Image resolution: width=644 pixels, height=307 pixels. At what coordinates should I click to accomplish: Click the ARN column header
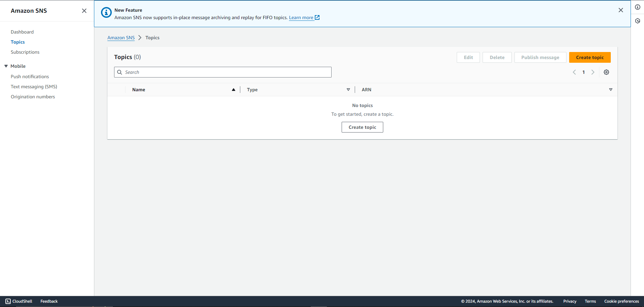pos(366,90)
